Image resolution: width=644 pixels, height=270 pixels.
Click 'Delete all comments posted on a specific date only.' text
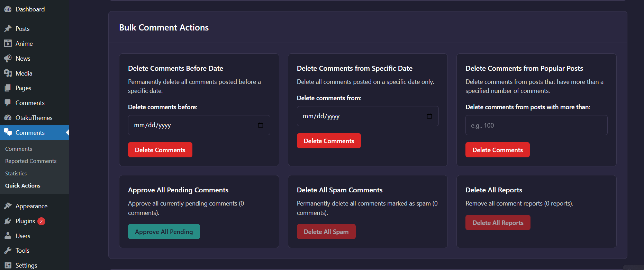(x=365, y=82)
